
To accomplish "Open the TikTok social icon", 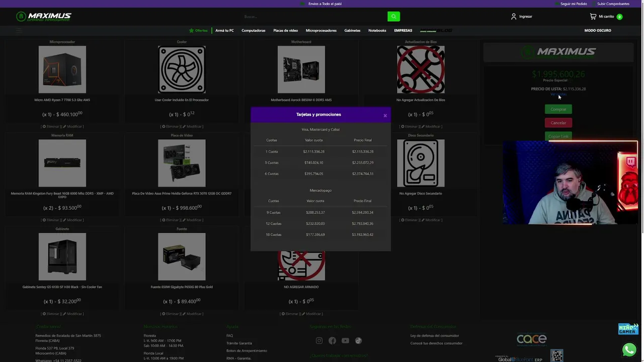I will [358, 340].
